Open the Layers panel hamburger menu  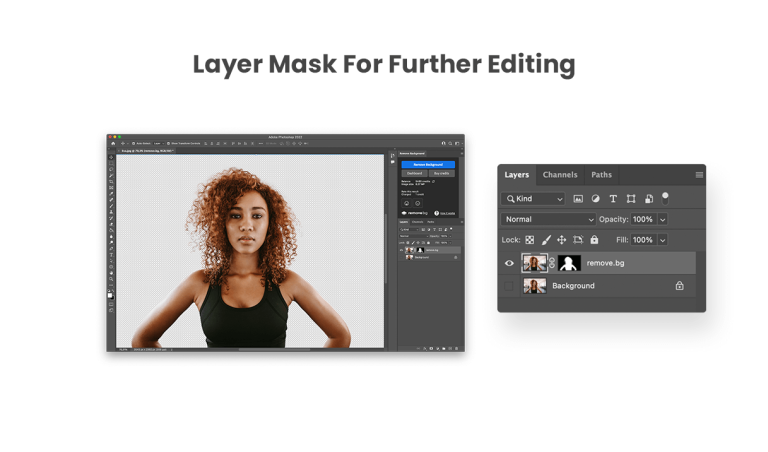[699, 175]
